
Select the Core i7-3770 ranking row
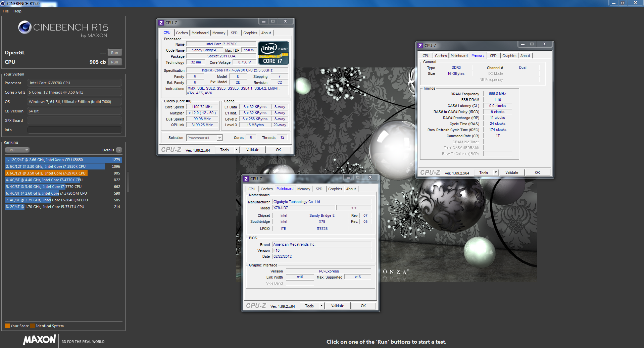point(63,187)
